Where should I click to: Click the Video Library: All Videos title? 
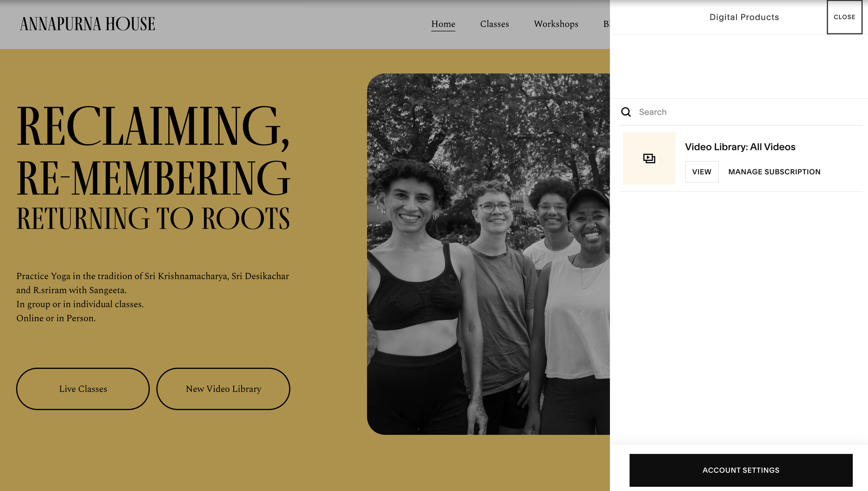coord(740,147)
